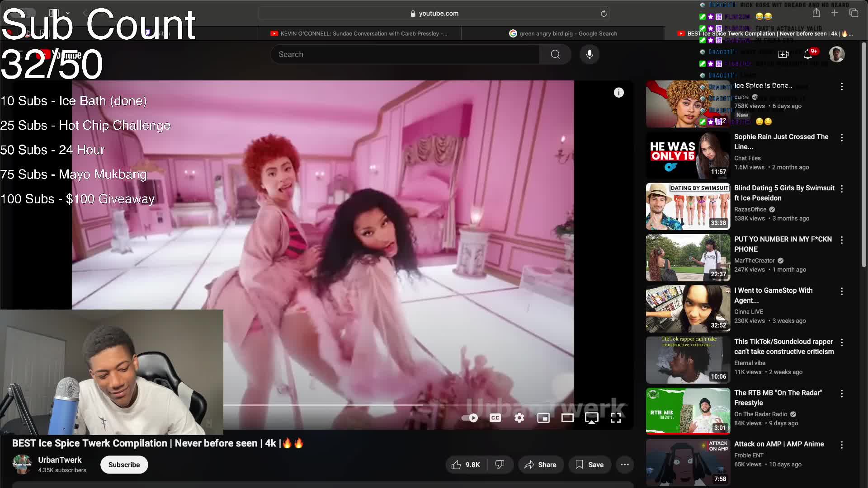Open options for PUT YO NUMBER video

(842, 240)
